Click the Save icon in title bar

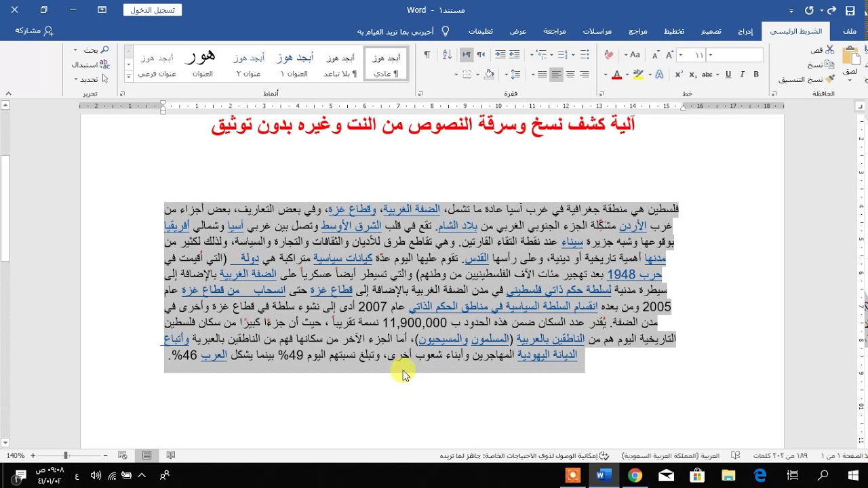click(x=850, y=10)
